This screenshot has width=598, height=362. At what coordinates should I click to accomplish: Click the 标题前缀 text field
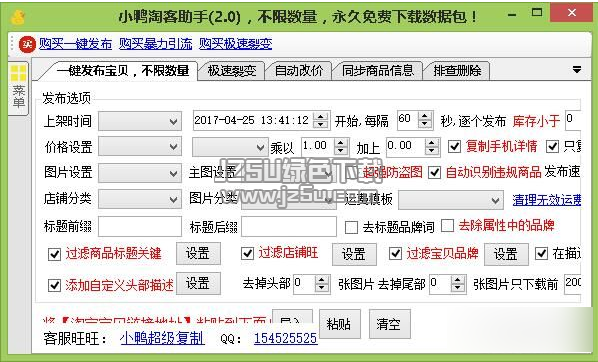tap(140, 227)
